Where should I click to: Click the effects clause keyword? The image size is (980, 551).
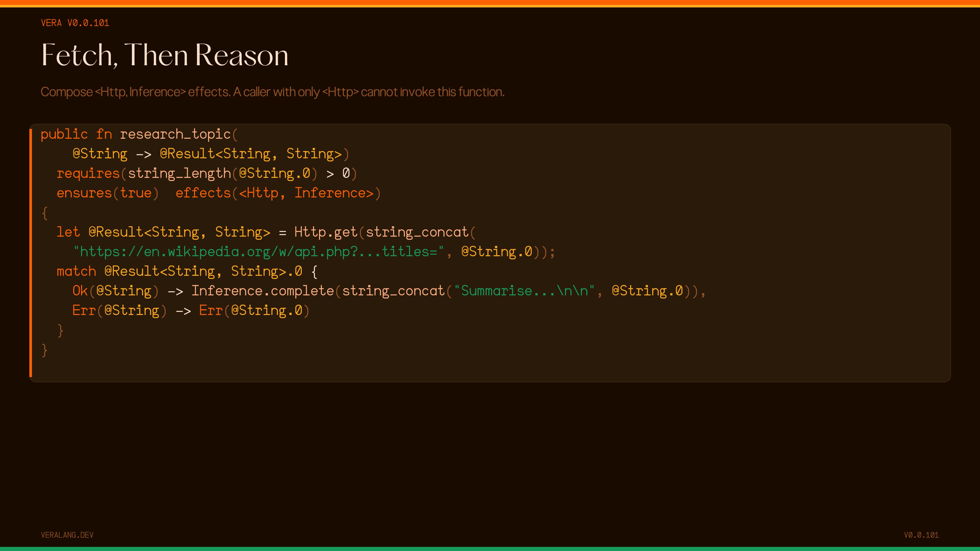point(203,193)
